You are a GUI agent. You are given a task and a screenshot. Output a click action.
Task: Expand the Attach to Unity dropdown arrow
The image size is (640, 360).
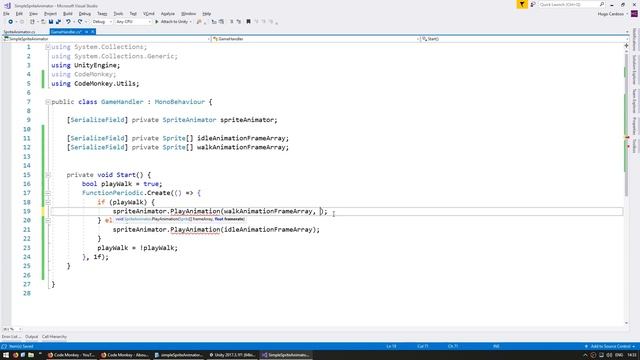click(x=191, y=22)
